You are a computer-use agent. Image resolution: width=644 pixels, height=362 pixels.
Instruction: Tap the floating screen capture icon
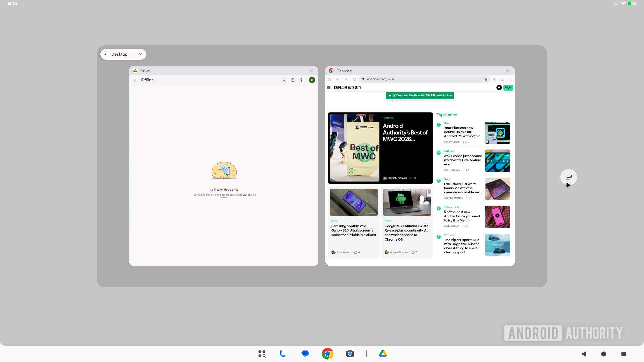[569, 177]
